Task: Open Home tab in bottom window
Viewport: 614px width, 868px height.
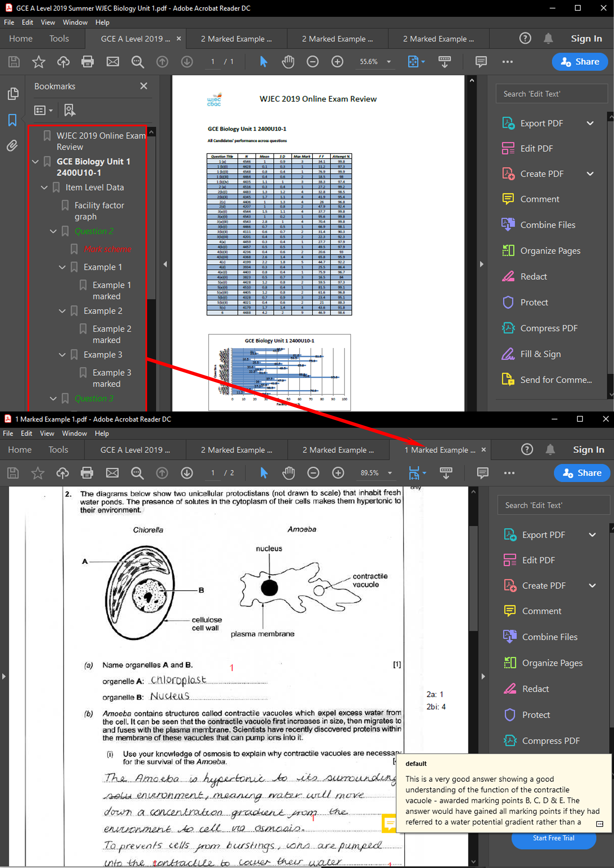Action: tap(20, 450)
